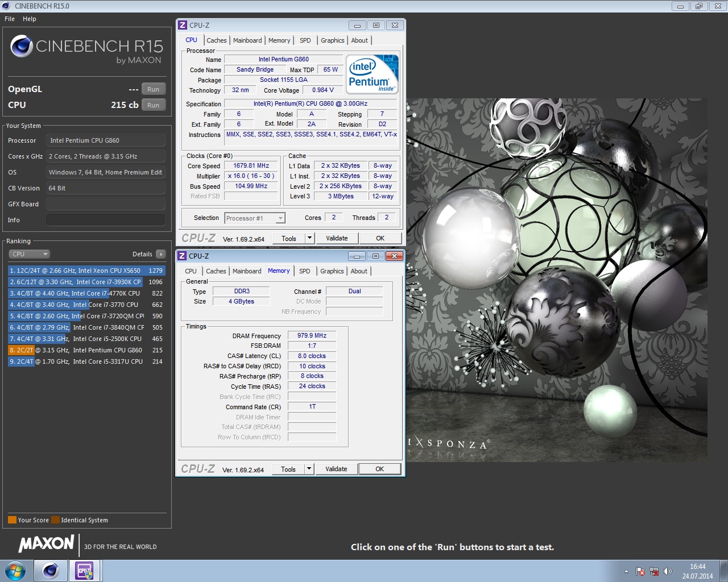
Task: Click OK in upper CPU-Z window
Action: pos(380,239)
